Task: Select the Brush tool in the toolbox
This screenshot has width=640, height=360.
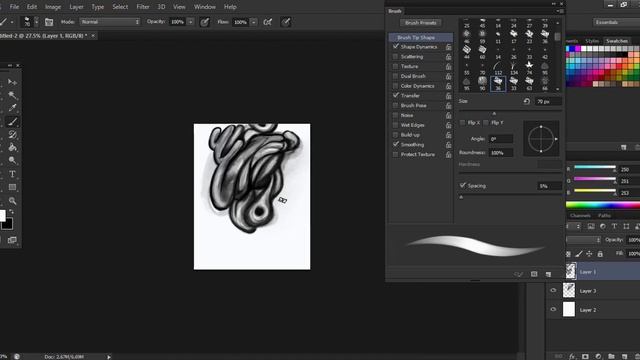Action: (x=13, y=122)
